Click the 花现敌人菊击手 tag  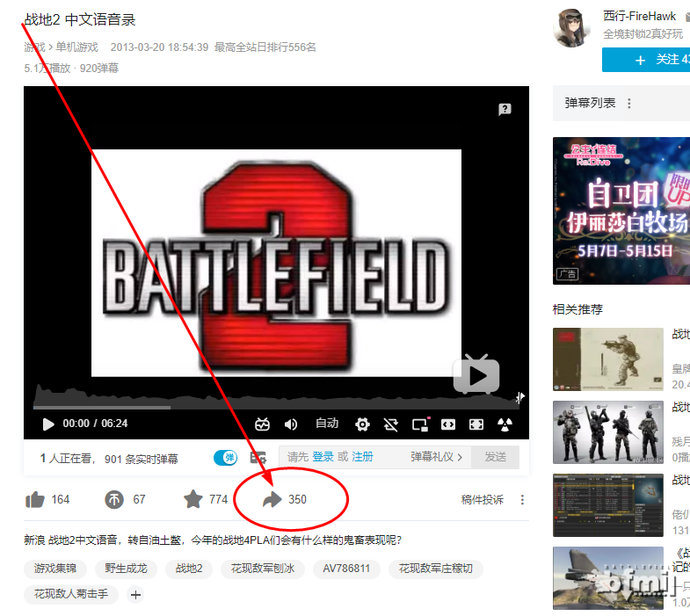pyautogui.click(x=71, y=594)
